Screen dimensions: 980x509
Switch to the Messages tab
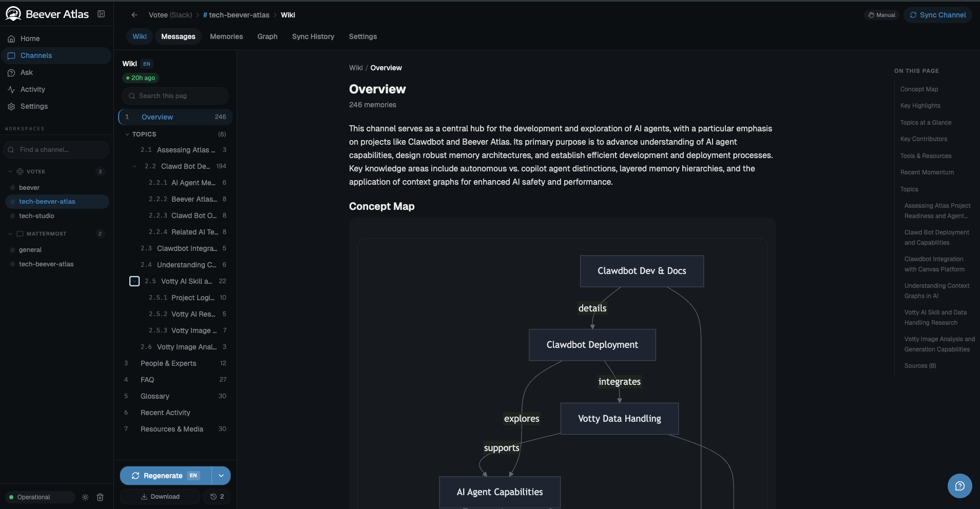click(178, 36)
